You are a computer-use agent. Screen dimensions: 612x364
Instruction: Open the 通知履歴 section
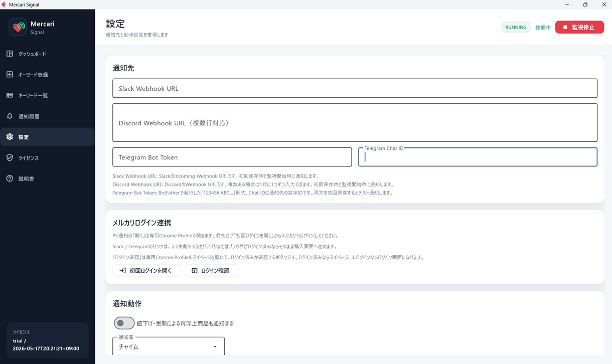click(x=48, y=116)
